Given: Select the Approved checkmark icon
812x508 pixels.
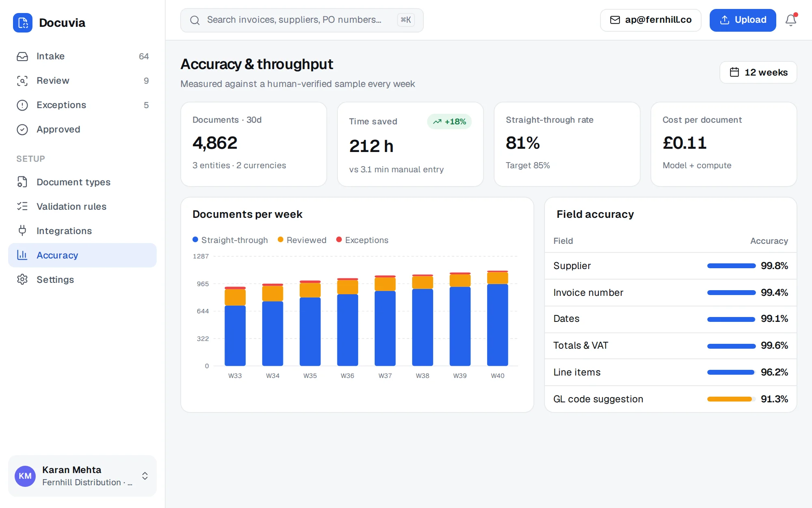Looking at the screenshot, I should [22, 130].
